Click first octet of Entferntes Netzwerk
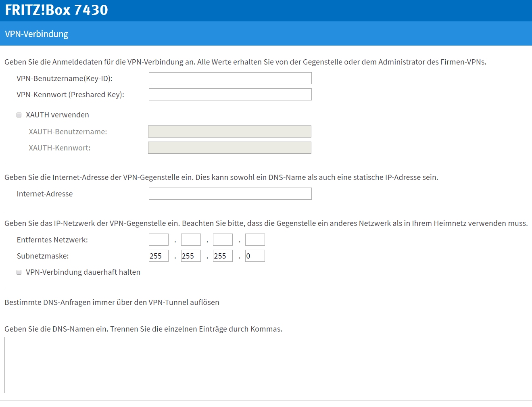This screenshot has height=407, width=532. click(159, 240)
